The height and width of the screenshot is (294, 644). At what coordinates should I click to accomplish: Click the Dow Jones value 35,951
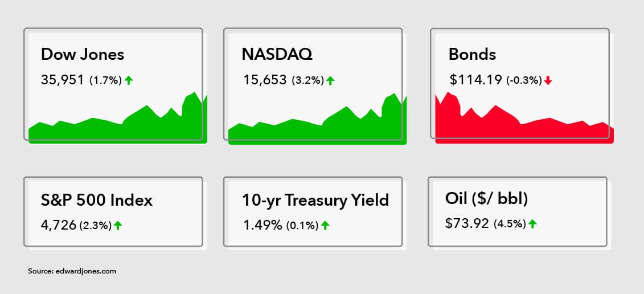coord(63,80)
